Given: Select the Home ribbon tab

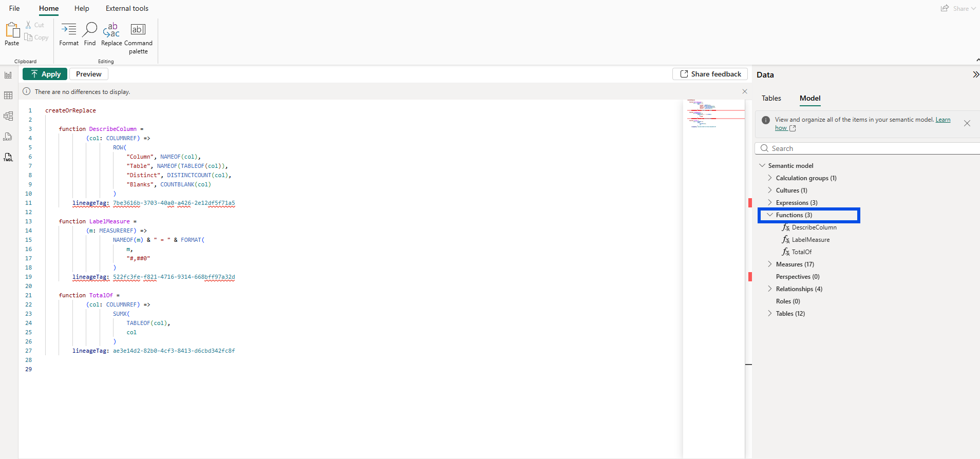Looking at the screenshot, I should click(x=49, y=8).
